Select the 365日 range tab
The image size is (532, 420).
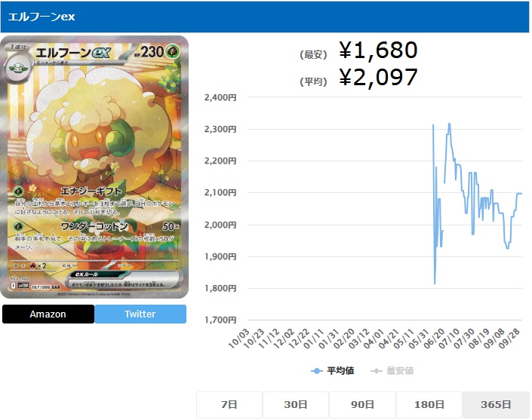click(x=496, y=405)
